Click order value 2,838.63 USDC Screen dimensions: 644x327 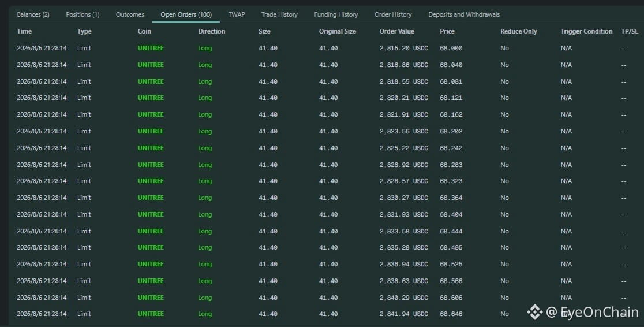(404, 281)
